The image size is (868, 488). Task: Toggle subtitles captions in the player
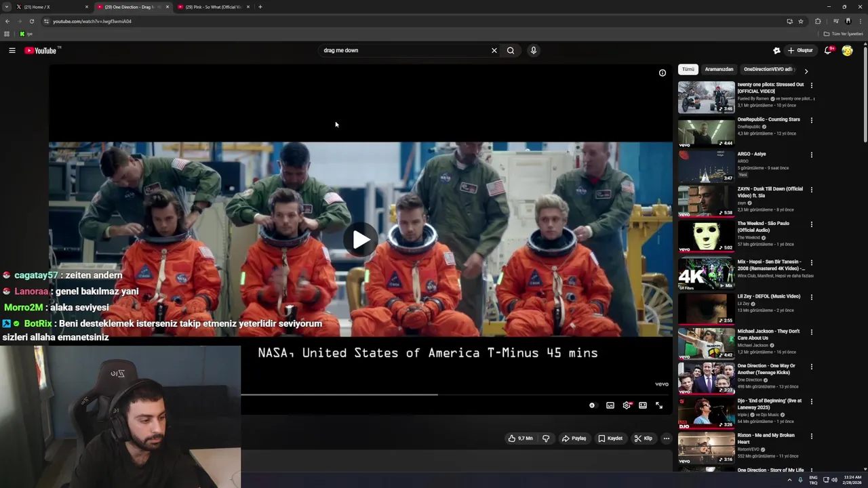610,405
